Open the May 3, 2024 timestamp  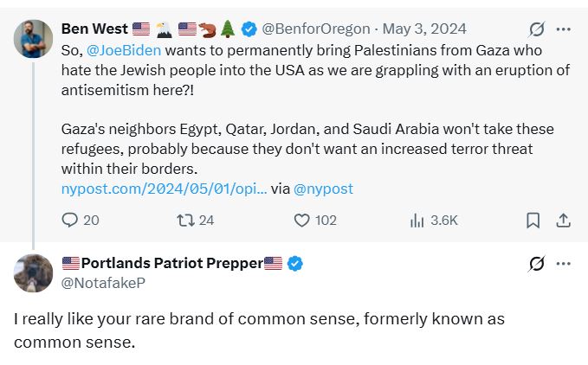pyautogui.click(x=419, y=29)
